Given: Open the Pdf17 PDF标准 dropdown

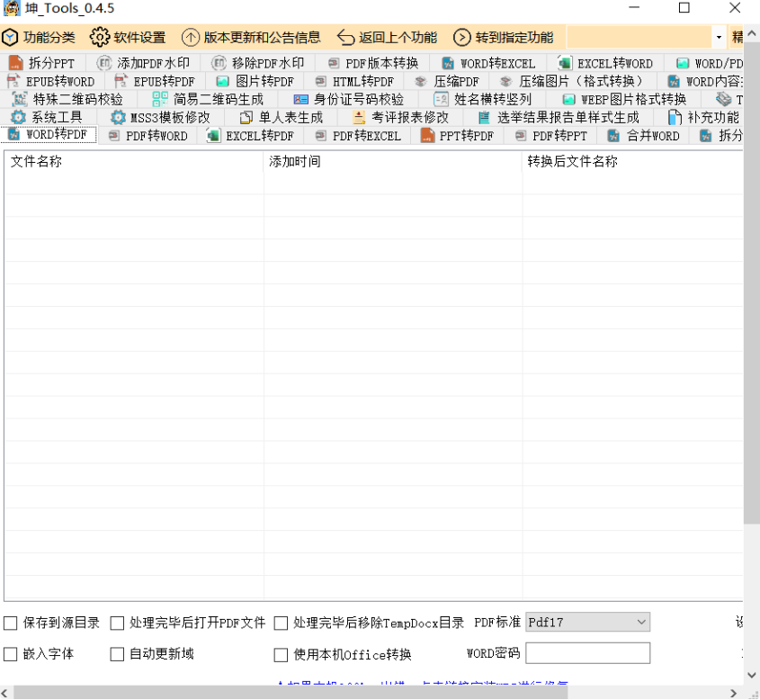Looking at the screenshot, I should coord(588,622).
